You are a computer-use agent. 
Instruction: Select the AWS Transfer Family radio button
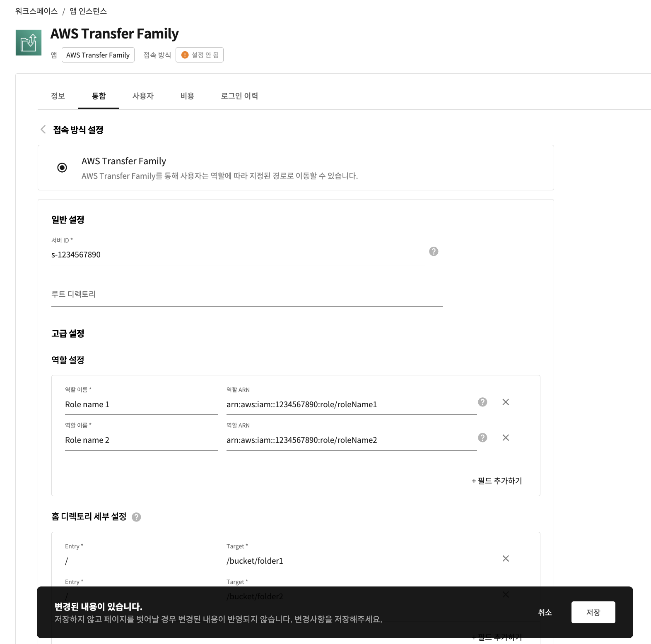click(x=62, y=168)
